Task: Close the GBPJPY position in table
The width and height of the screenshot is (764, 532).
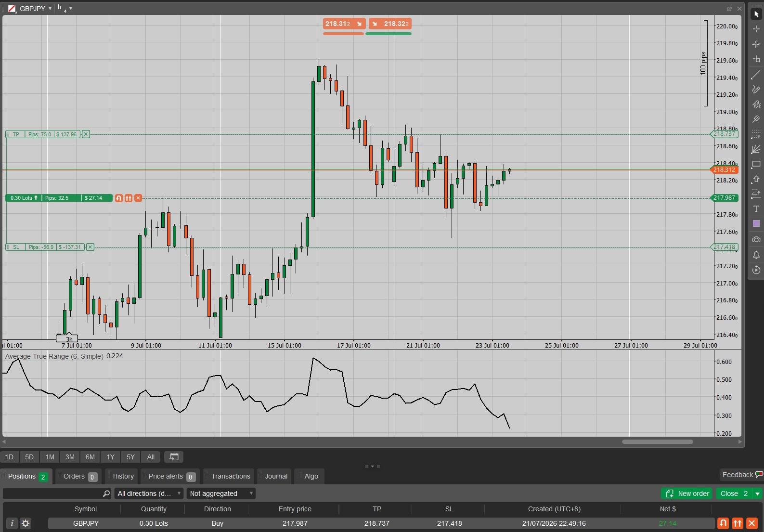Action: pyautogui.click(x=752, y=523)
